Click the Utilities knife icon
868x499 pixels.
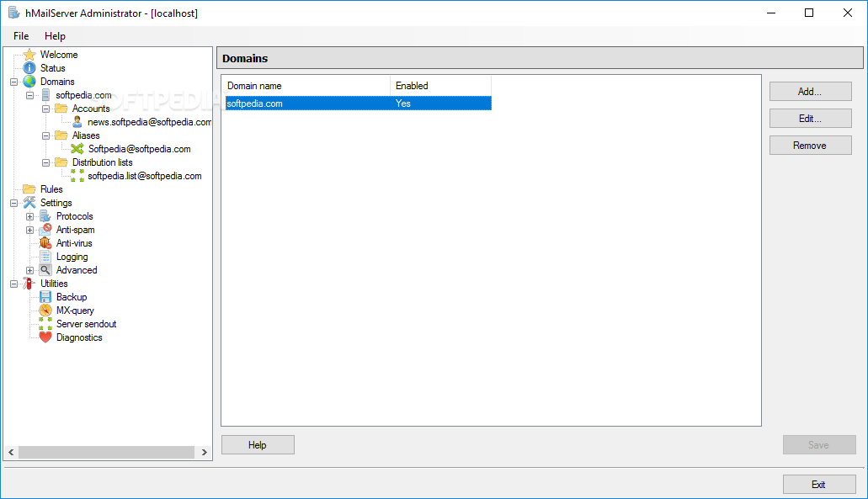pyautogui.click(x=29, y=284)
